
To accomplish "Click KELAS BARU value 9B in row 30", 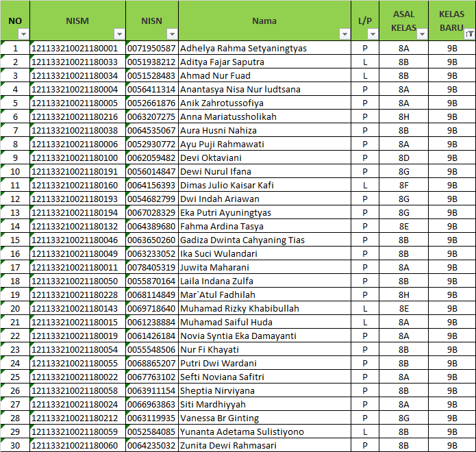I will point(452,445).
